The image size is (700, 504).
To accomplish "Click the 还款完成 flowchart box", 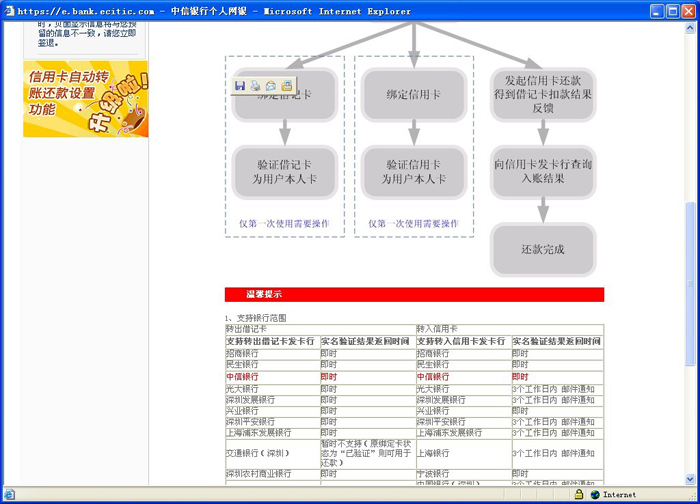I will (x=543, y=249).
